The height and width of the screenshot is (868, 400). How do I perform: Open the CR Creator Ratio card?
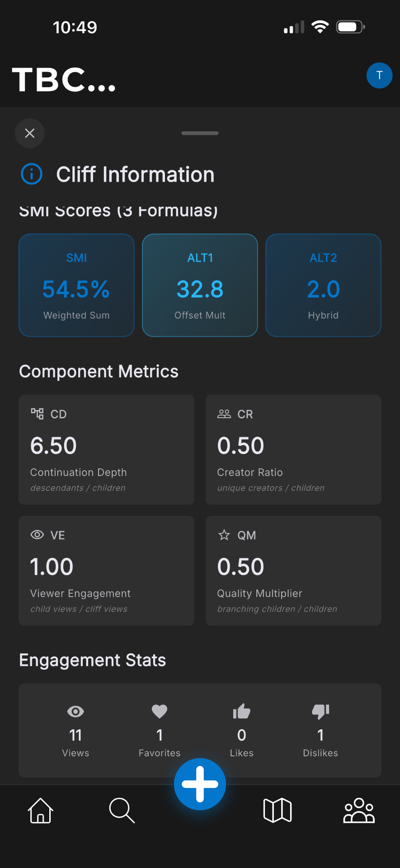pyautogui.click(x=293, y=450)
